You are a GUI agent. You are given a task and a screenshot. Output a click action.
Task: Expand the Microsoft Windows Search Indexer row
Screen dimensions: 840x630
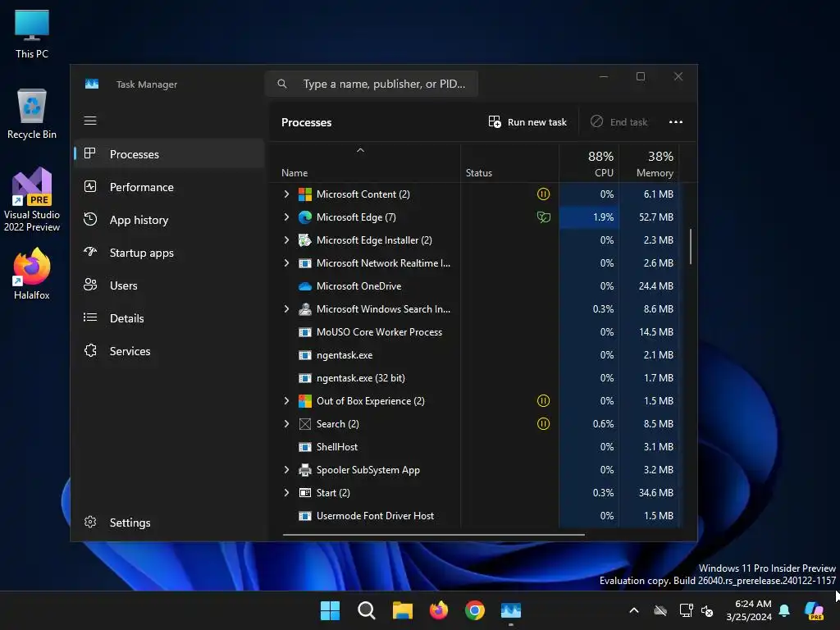tap(286, 309)
